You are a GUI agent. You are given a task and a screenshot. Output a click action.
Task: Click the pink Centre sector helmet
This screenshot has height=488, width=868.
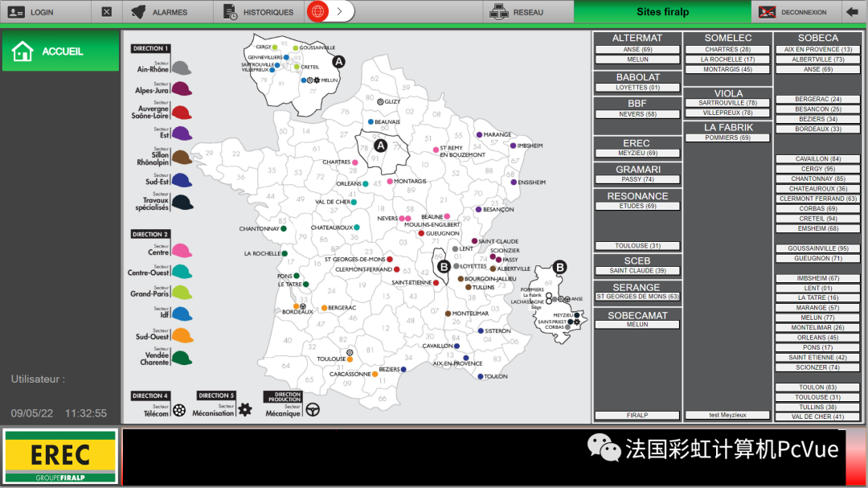tap(182, 250)
